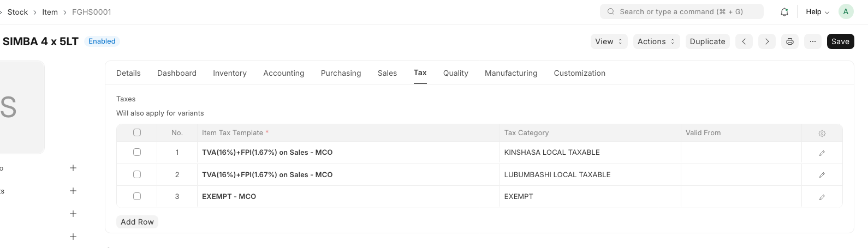Open the Help menu dropdown

click(817, 12)
